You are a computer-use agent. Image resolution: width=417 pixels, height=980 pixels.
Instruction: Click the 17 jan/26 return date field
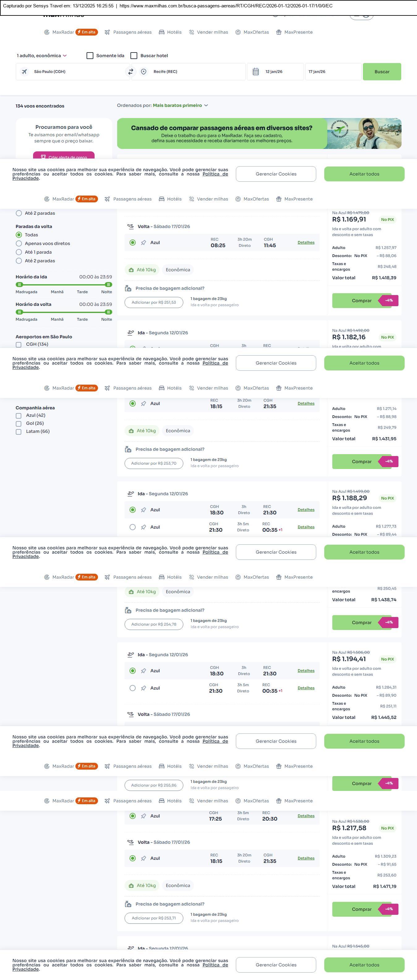point(333,71)
